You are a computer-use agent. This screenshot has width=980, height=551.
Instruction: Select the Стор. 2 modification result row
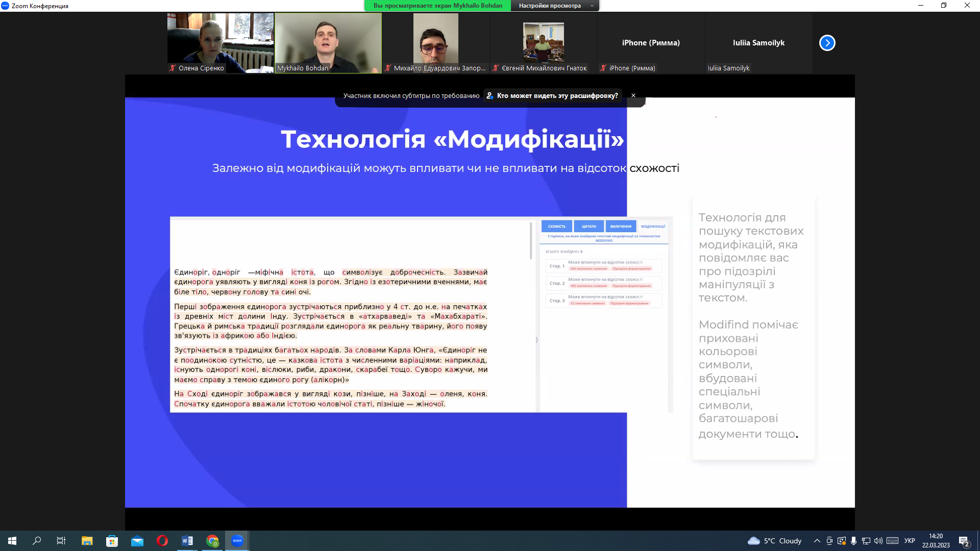tap(604, 283)
